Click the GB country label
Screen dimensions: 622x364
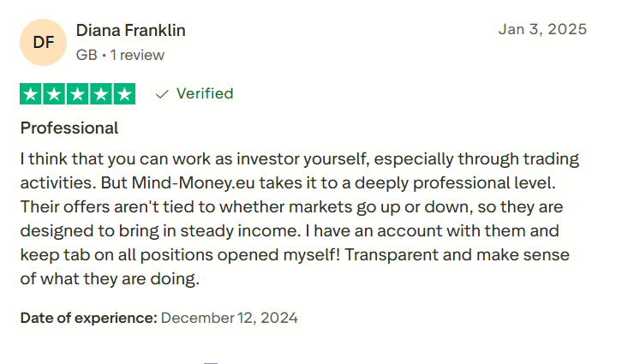(x=86, y=55)
